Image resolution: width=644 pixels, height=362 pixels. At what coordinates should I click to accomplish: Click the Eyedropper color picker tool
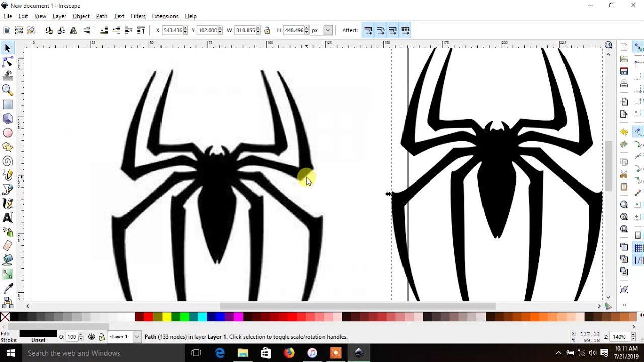(x=8, y=288)
